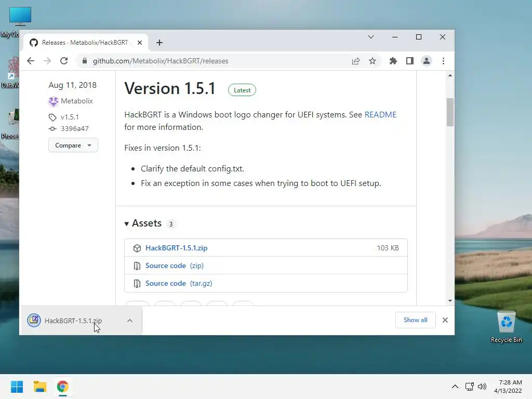Screen dimensions: 532x399
Task: Open File Explorer from taskbar
Action: (39, 387)
